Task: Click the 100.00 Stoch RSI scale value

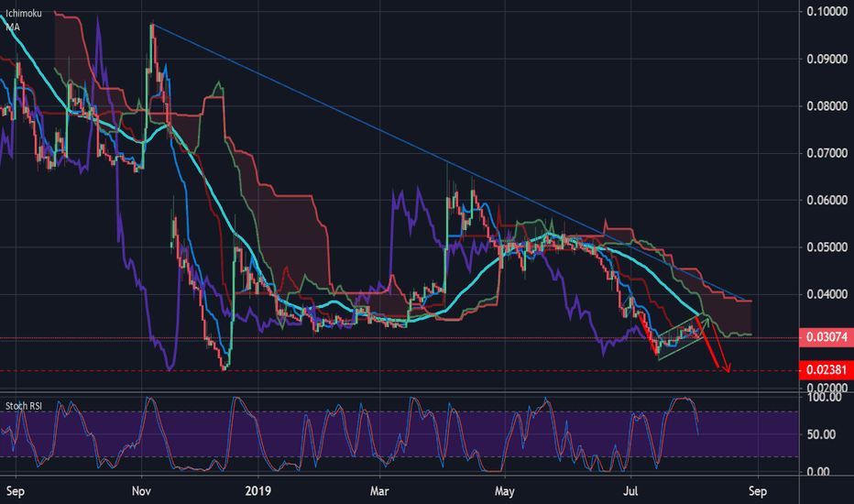Action: pos(824,397)
